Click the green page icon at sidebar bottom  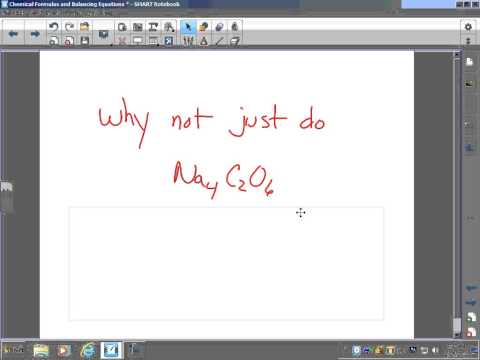click(471, 317)
